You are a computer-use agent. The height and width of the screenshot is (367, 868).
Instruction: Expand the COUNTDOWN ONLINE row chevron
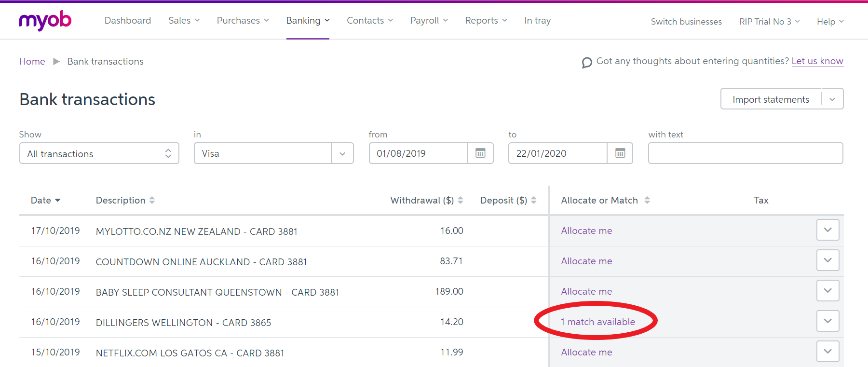(828, 260)
